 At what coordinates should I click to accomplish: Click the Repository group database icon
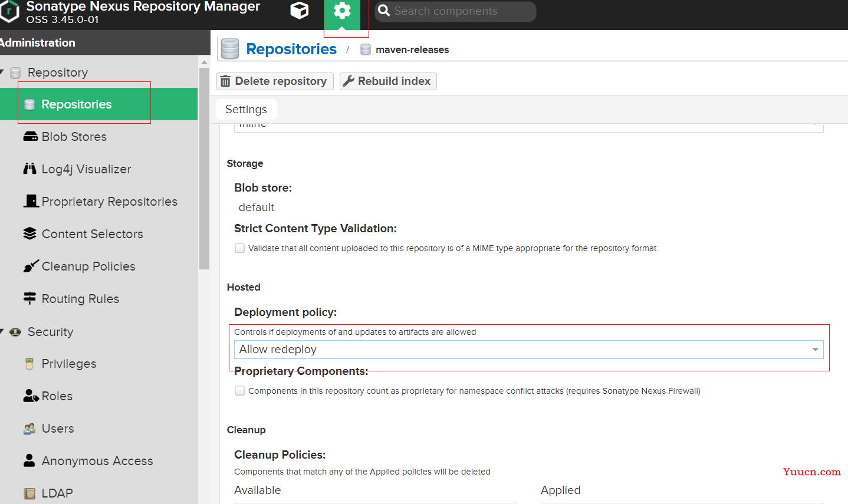[x=16, y=73]
